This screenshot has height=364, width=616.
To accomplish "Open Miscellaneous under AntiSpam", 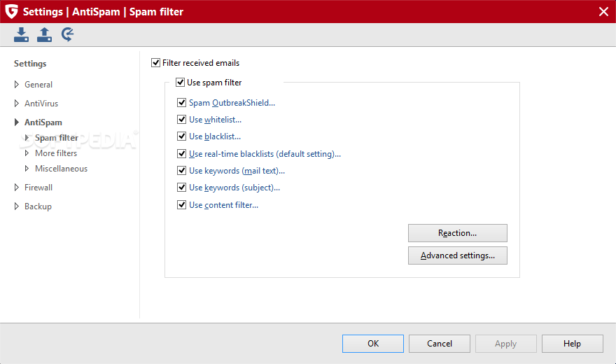I will (x=62, y=169).
